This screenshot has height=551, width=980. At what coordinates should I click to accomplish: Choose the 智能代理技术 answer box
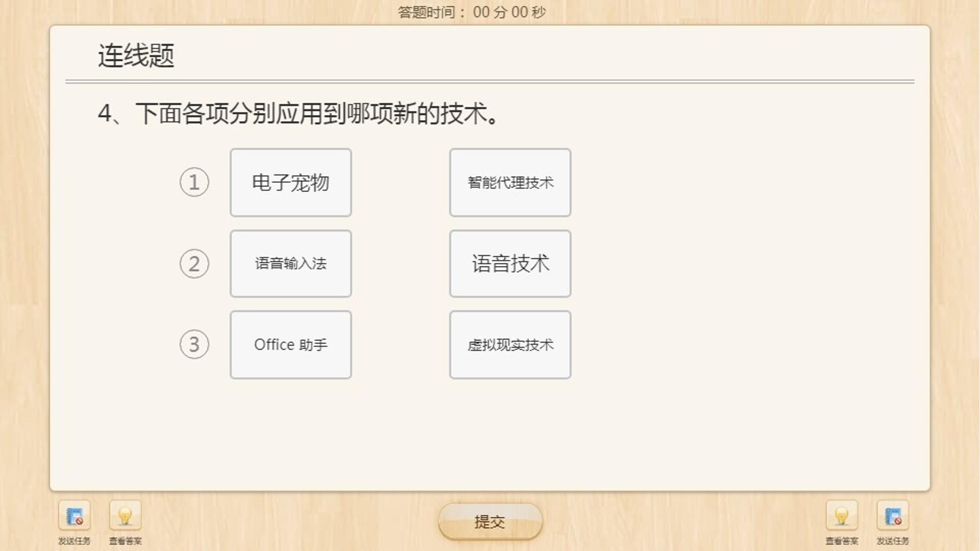point(510,183)
